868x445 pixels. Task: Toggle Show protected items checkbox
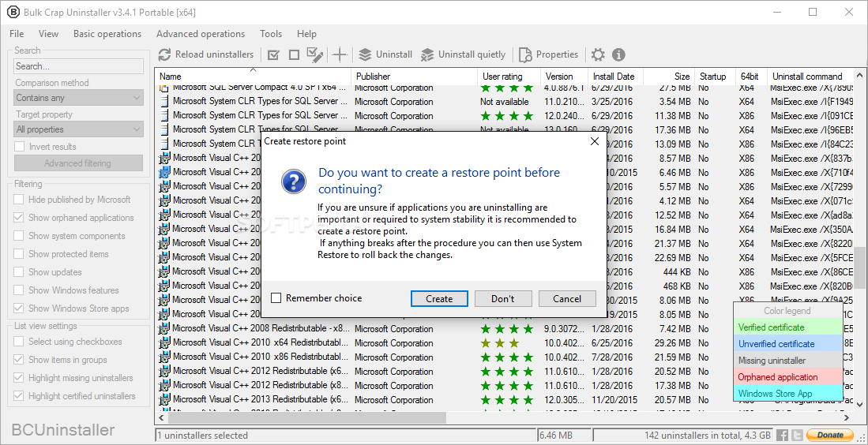pos(19,254)
